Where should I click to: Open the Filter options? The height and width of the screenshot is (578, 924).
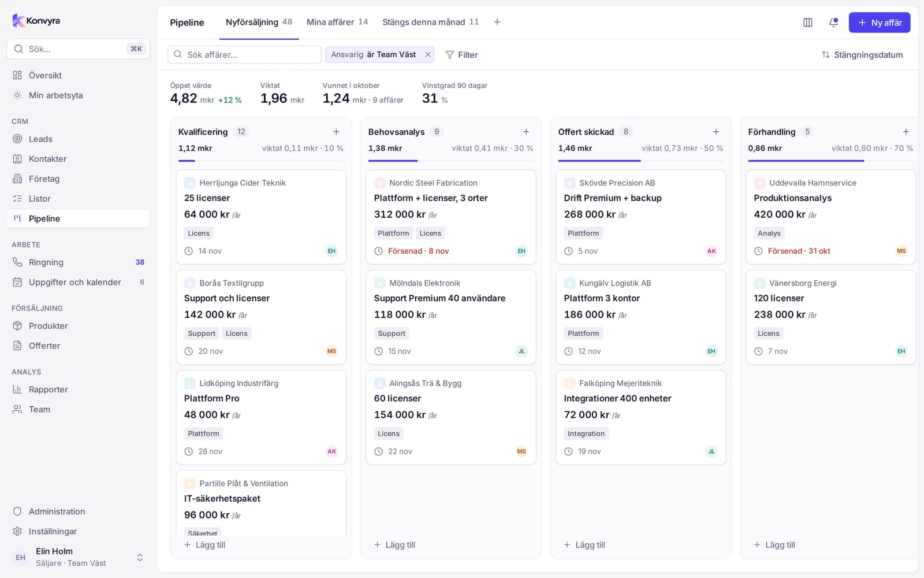point(462,54)
